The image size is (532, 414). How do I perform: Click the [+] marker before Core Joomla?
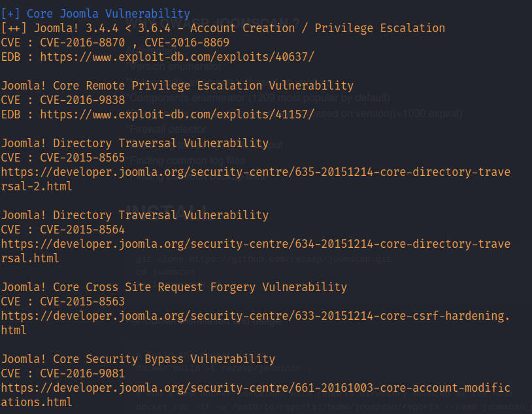point(10,14)
